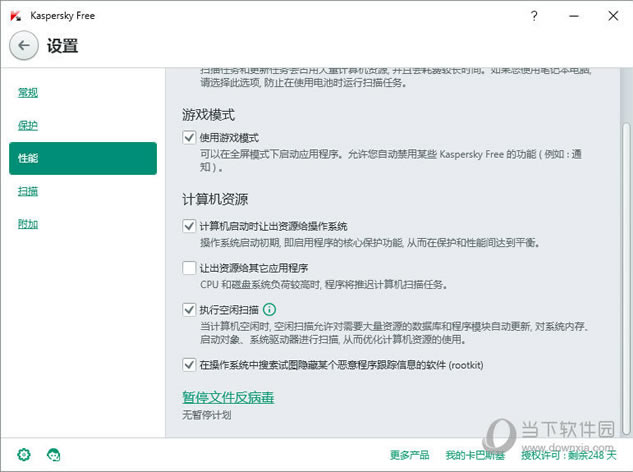The width and height of the screenshot is (633, 472).
Task: Go to the 附加 settings tab
Action: click(28, 224)
